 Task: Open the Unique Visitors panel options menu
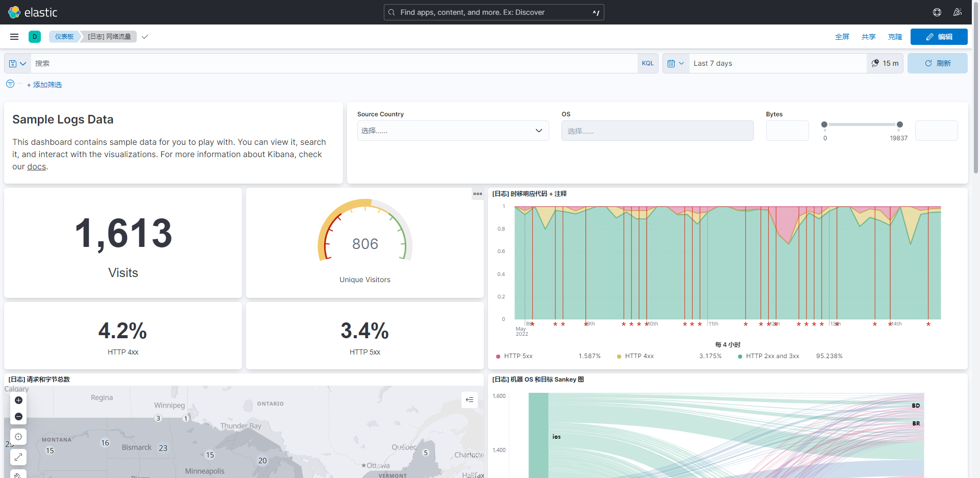point(478,194)
